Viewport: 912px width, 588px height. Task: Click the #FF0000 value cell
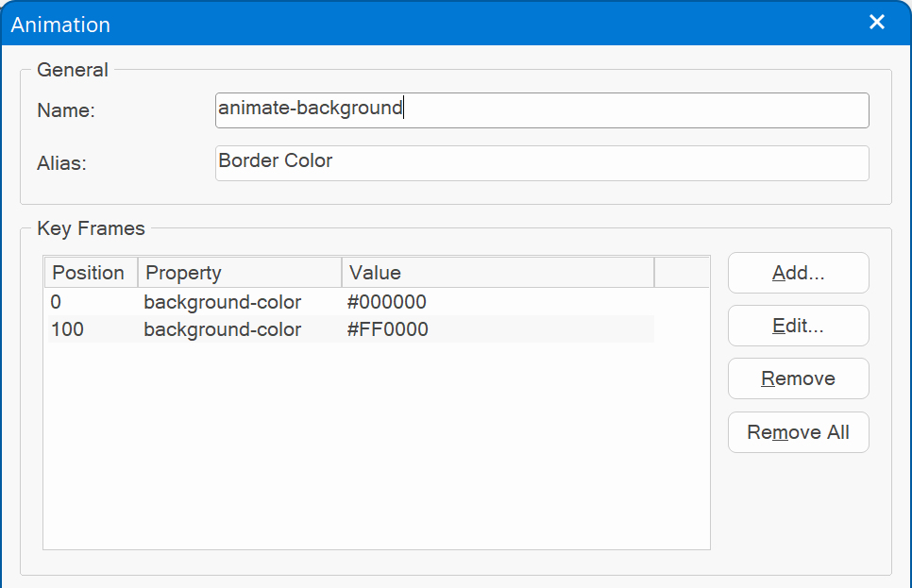pyautogui.click(x=387, y=329)
